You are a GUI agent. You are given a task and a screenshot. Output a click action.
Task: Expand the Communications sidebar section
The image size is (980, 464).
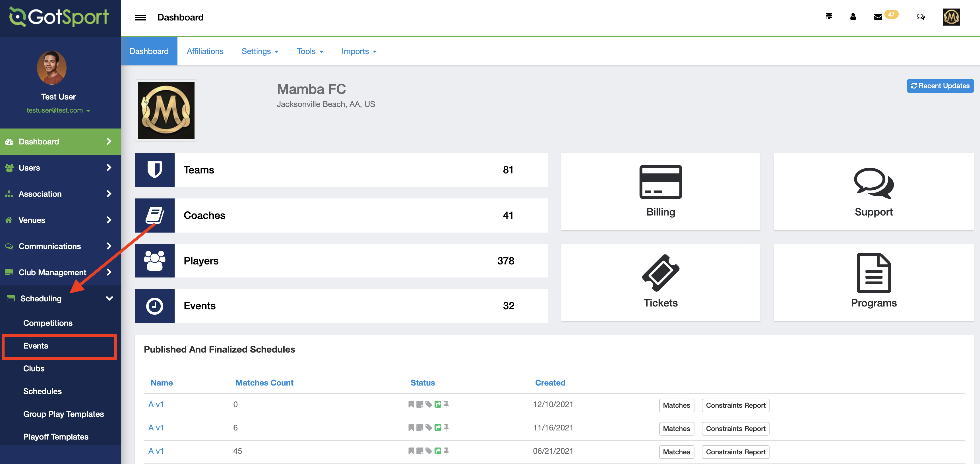pyautogui.click(x=61, y=246)
